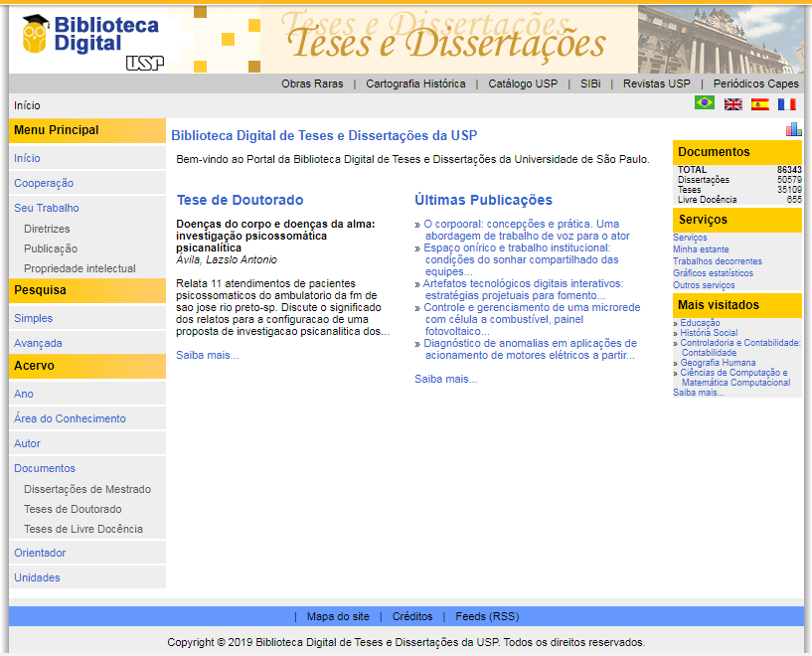Select Início in Menu Principal
The image size is (812, 656).
click(27, 158)
